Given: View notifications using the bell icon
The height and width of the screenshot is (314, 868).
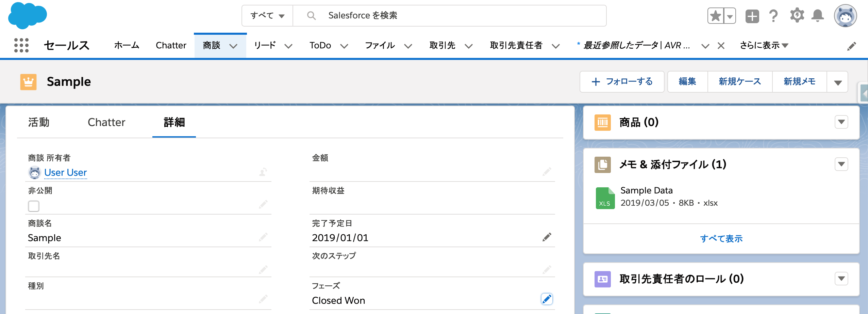Looking at the screenshot, I should (818, 15).
